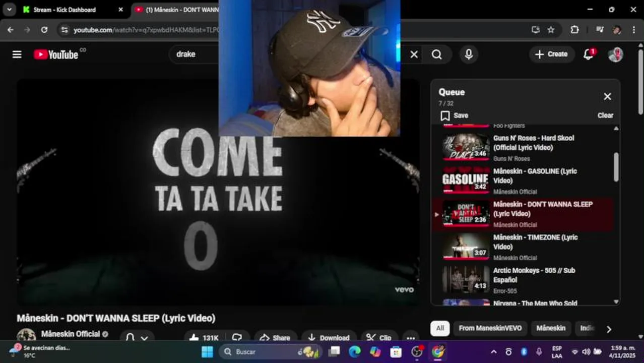644x363 pixels.
Task: Open subscription notification bell dropdown
Action: pos(137,338)
